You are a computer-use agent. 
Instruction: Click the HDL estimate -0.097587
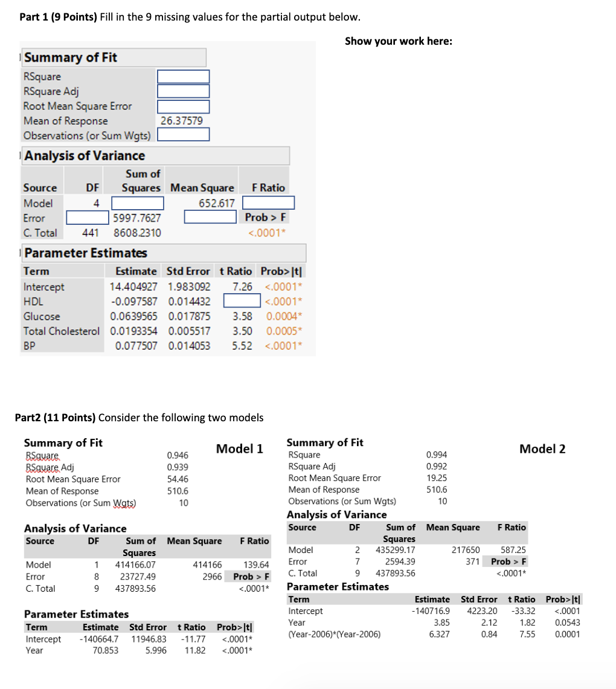(134, 302)
